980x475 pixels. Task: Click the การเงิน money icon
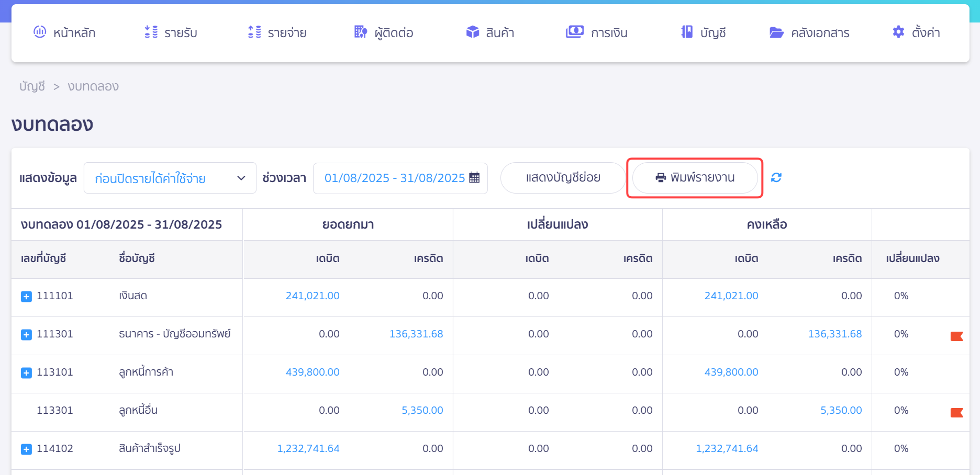pos(575,32)
